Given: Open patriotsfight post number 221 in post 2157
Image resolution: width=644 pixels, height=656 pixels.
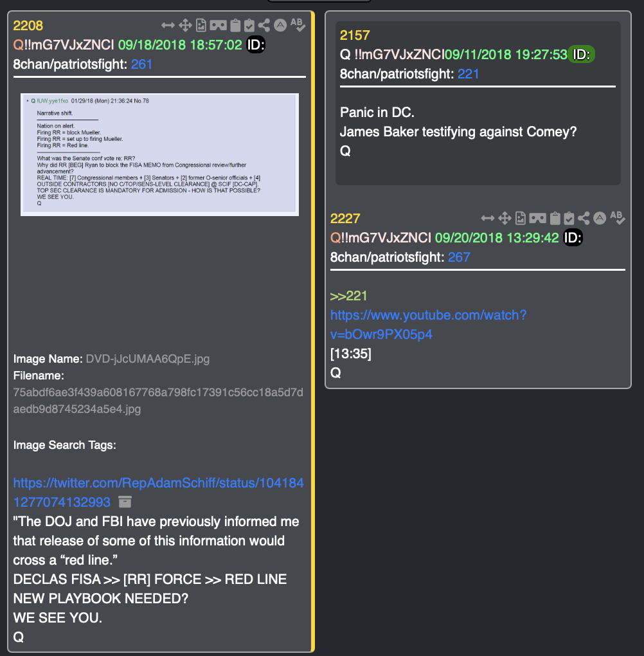Looking at the screenshot, I should (468, 74).
